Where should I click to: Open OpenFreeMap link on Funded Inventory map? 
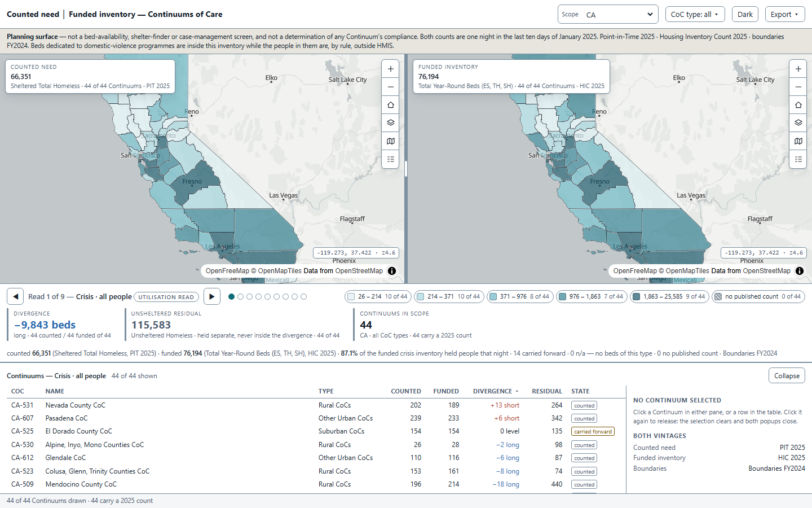click(x=635, y=271)
